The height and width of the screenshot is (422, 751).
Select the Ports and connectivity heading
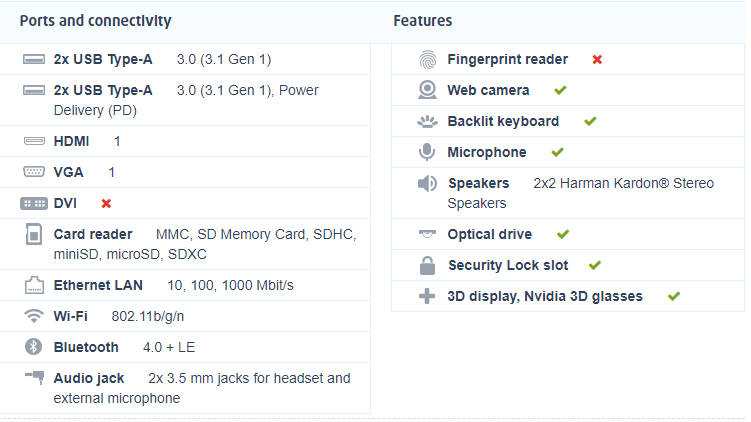pos(95,21)
